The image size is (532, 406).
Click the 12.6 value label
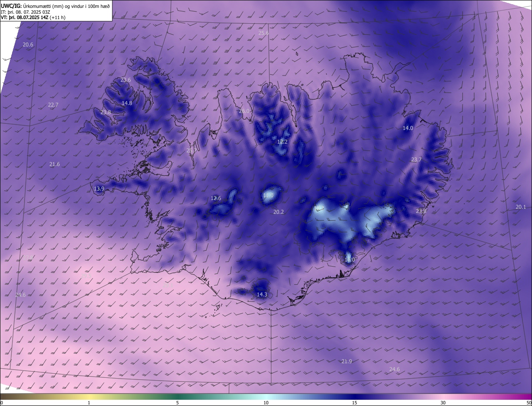click(x=216, y=198)
